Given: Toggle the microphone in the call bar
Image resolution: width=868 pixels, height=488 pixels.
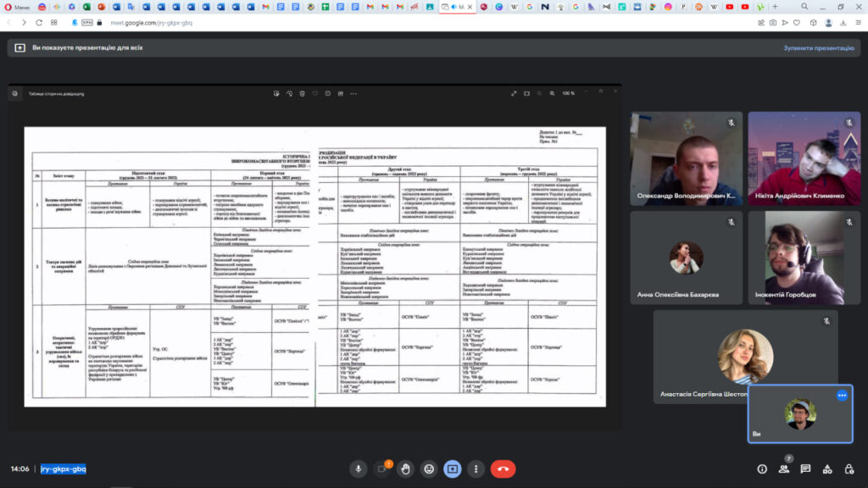Looking at the screenshot, I should [359, 469].
